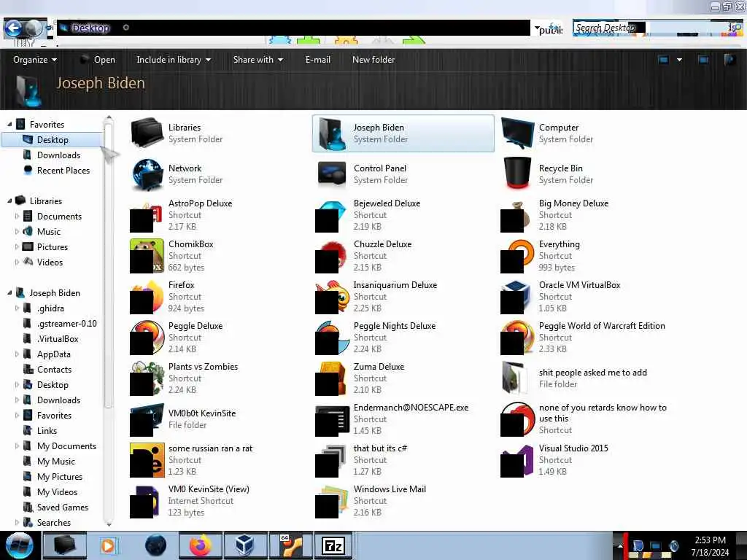Select the Music library
Screen dimensions: 747x560
point(49,232)
